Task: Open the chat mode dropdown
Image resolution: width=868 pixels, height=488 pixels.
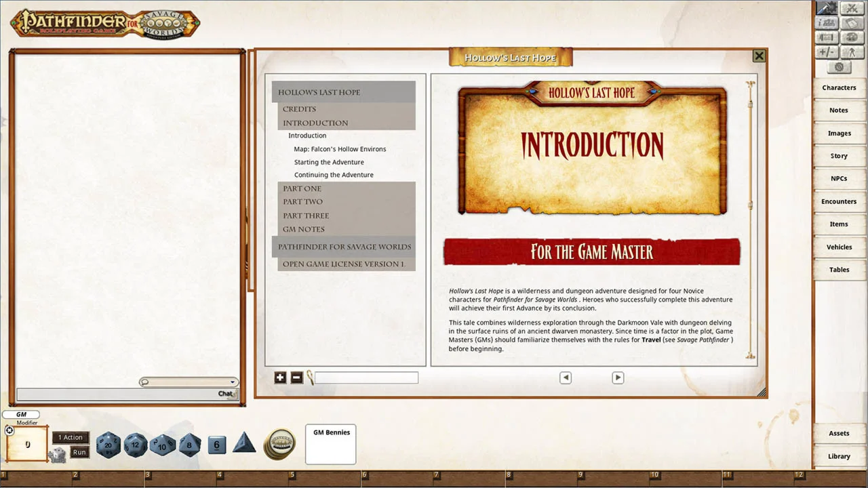Action: [x=189, y=382]
